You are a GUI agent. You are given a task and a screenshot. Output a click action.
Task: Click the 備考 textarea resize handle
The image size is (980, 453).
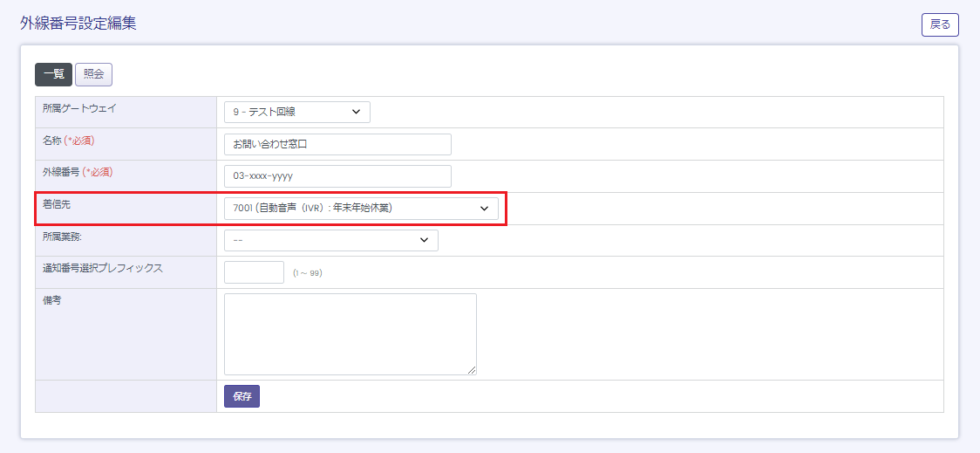[472, 370]
